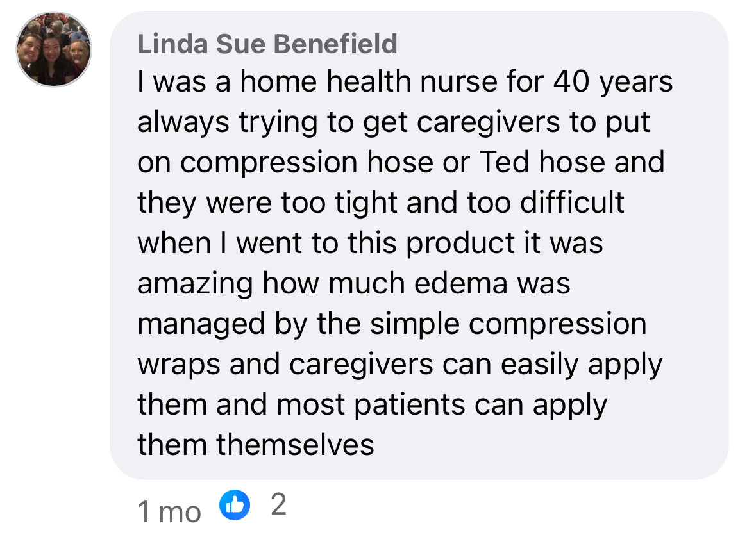Click the "1 mo" comment timestamp
Image resolution: width=756 pixels, height=537 pixels.
(169, 511)
